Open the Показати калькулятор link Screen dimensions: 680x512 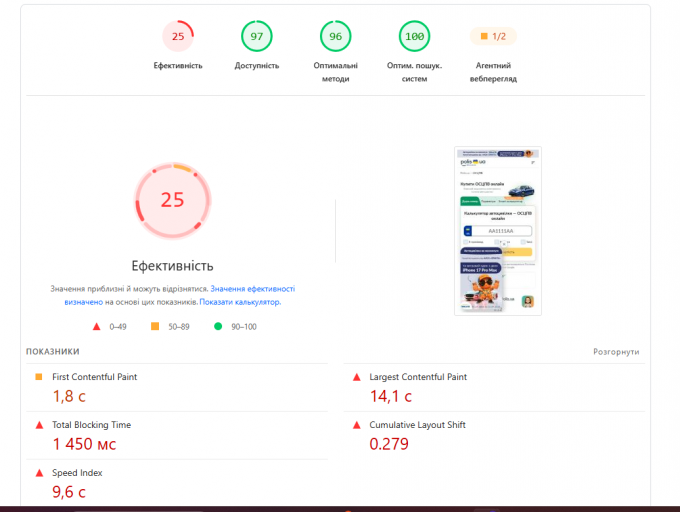(240, 302)
